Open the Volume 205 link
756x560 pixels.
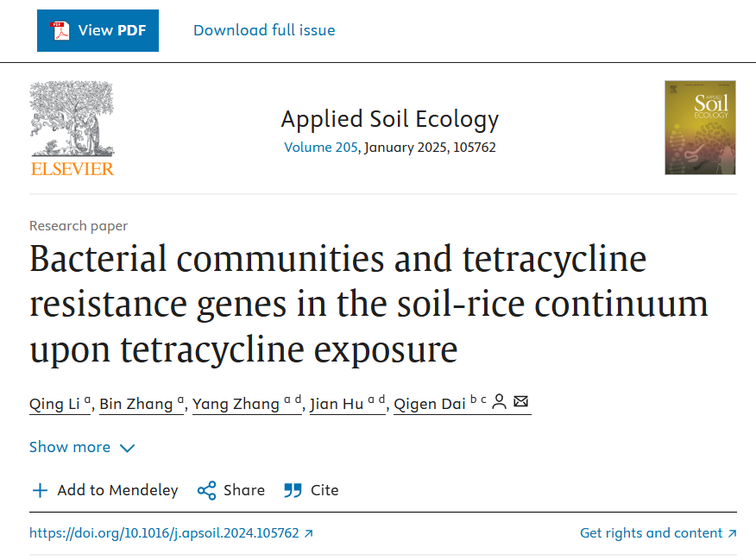321,148
